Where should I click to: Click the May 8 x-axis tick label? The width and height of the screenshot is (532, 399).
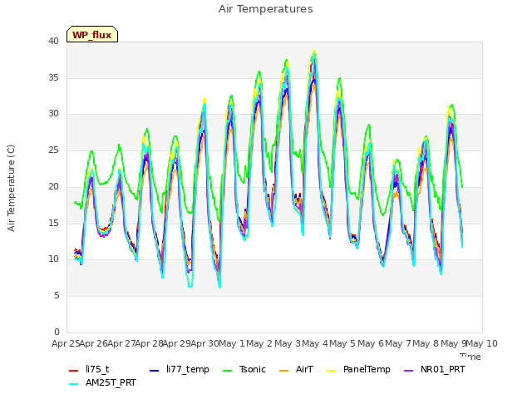(x=426, y=343)
